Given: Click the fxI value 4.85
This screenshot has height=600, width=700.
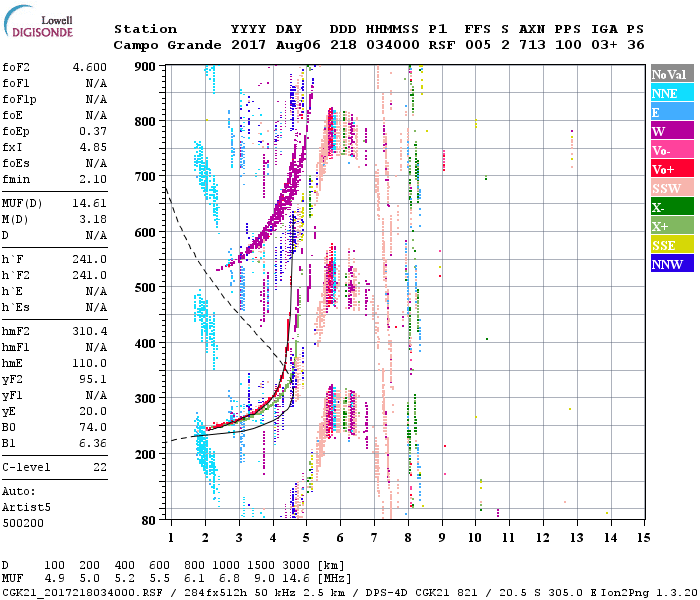Looking at the screenshot, I should (93, 147).
